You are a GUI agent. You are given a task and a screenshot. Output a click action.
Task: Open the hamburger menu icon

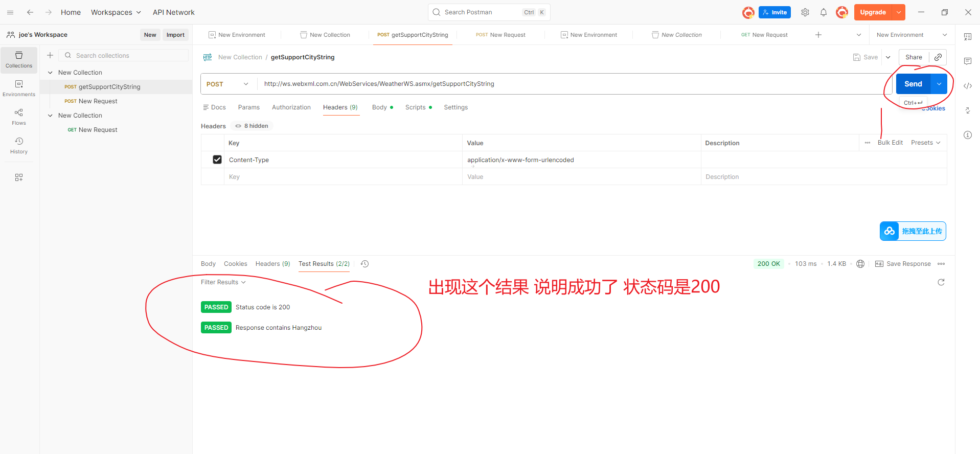click(10, 12)
